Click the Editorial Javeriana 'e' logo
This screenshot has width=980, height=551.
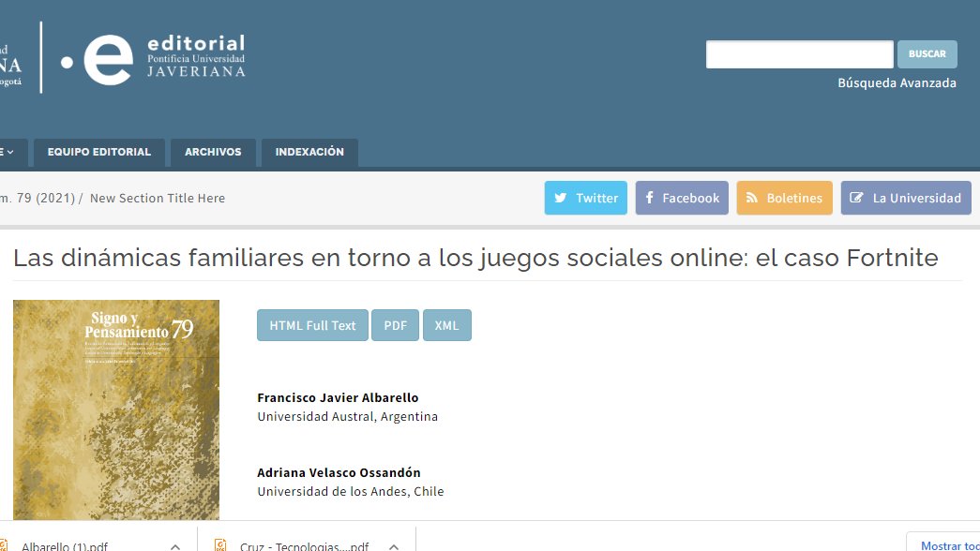tap(108, 59)
